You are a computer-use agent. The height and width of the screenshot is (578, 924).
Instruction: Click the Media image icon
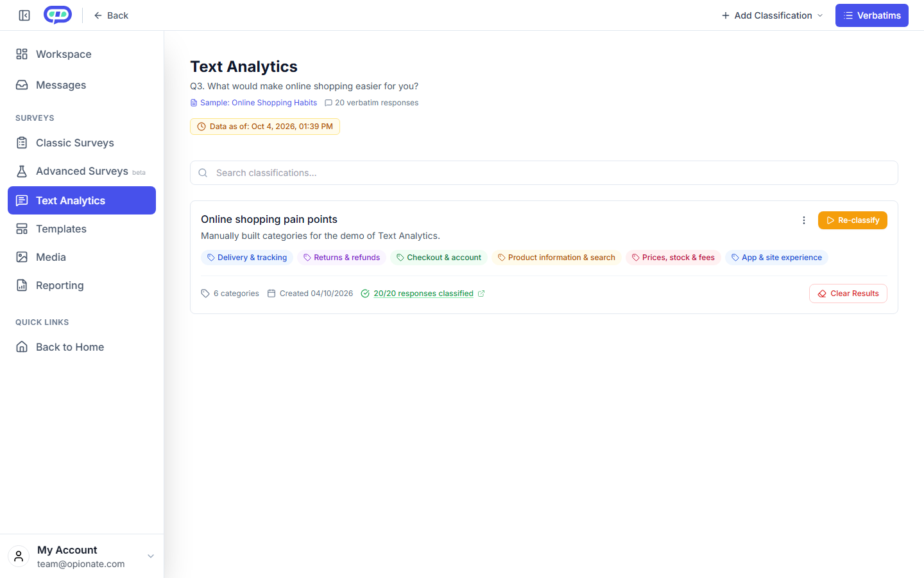22,257
